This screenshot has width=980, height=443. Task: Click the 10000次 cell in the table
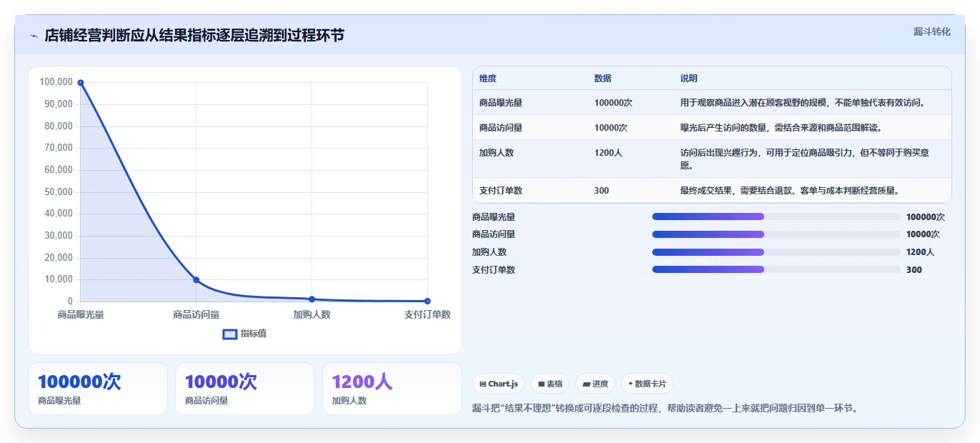tap(611, 128)
